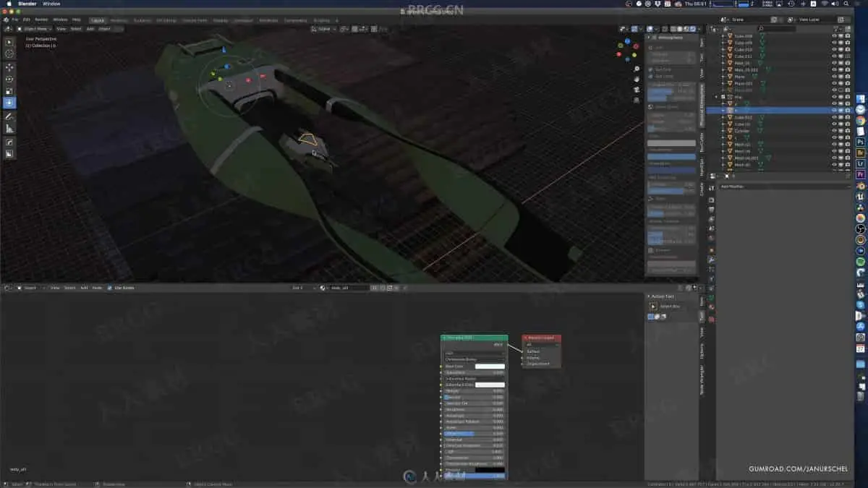
Task: Open the File menu
Action: (14, 20)
